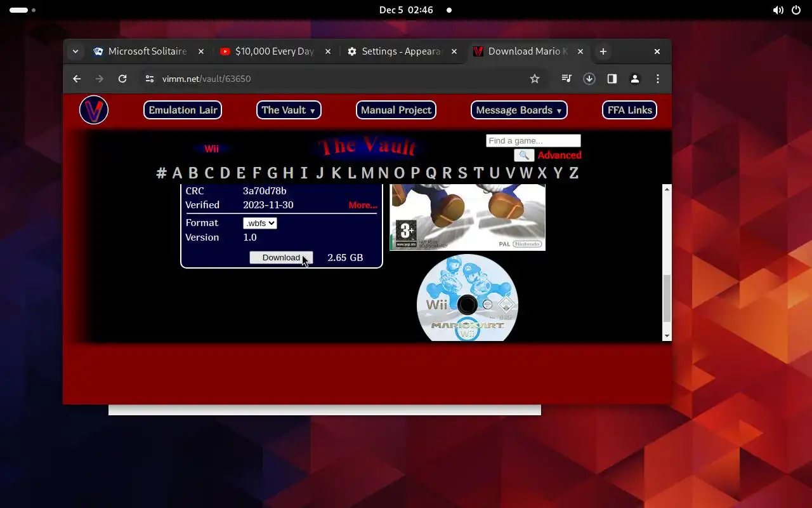Click the file size 2.65 GB

point(345,258)
